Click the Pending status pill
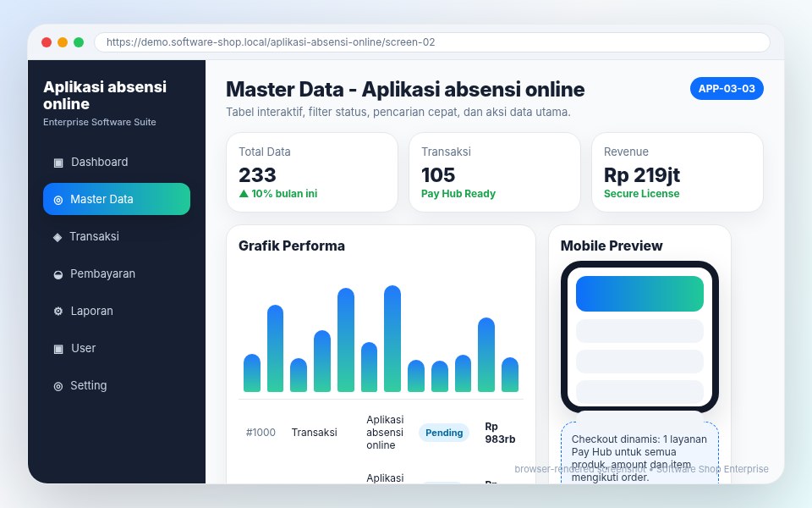This screenshot has height=508, width=812. [x=444, y=433]
